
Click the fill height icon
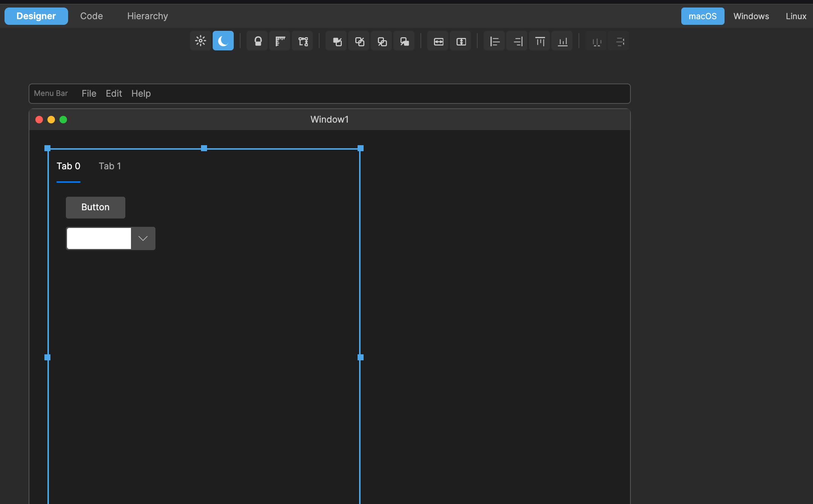pos(461,41)
